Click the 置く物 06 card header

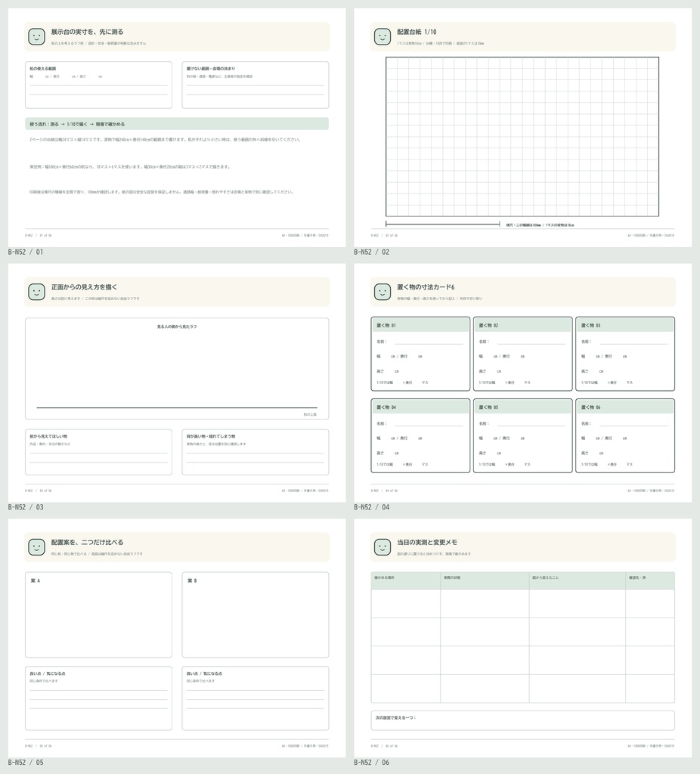[625, 407]
